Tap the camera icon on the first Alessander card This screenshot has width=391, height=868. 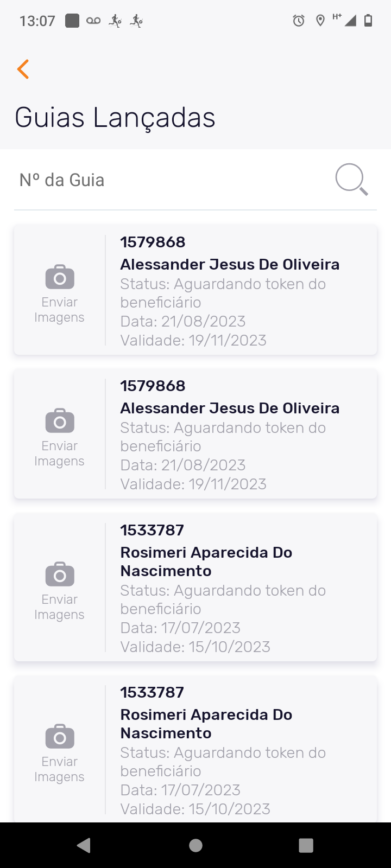(60, 277)
